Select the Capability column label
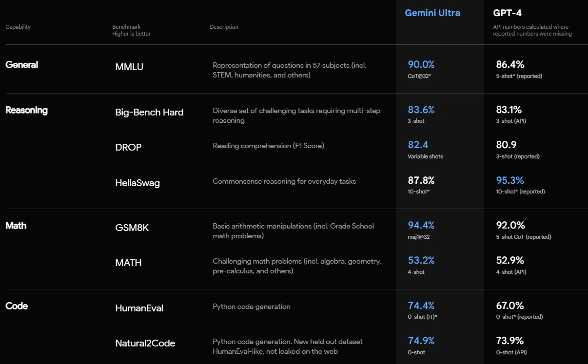588x364 pixels. pos(18,27)
